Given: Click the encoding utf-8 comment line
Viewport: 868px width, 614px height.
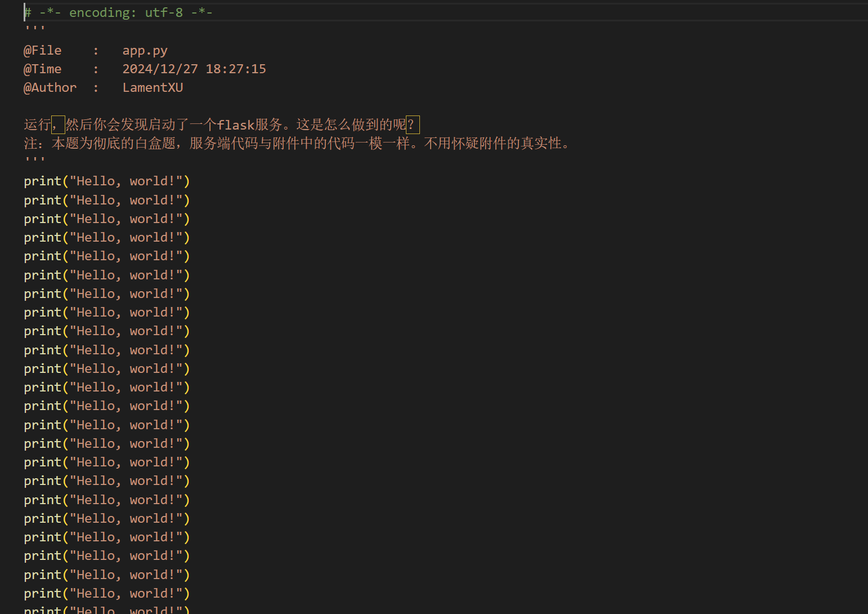Looking at the screenshot, I should click(x=118, y=12).
